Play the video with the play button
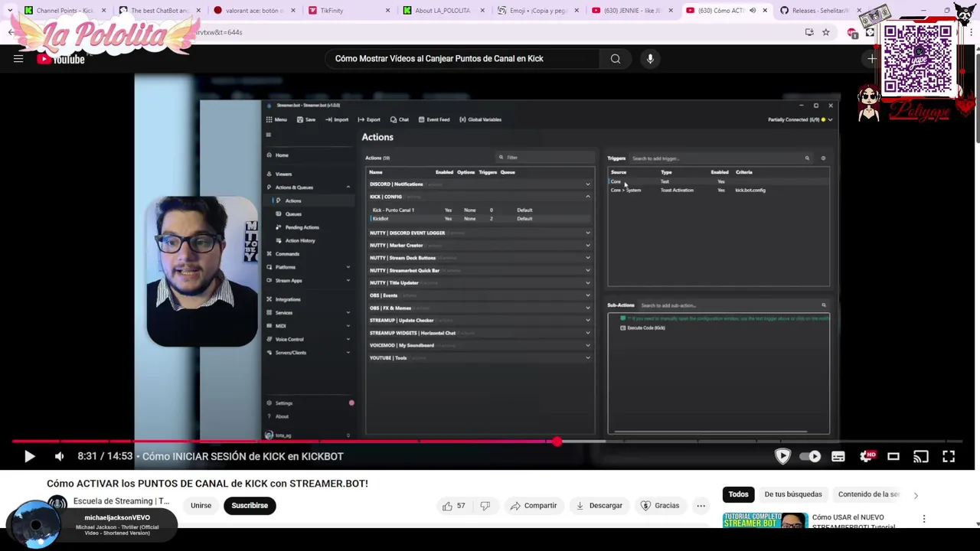Viewport: 980px width, 551px height. point(29,456)
